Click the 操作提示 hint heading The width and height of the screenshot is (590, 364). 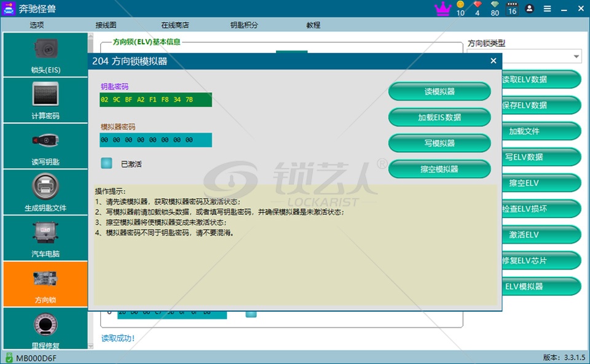(110, 191)
